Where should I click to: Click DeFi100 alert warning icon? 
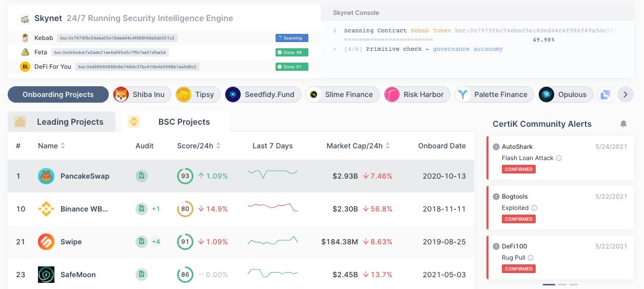pyautogui.click(x=496, y=246)
